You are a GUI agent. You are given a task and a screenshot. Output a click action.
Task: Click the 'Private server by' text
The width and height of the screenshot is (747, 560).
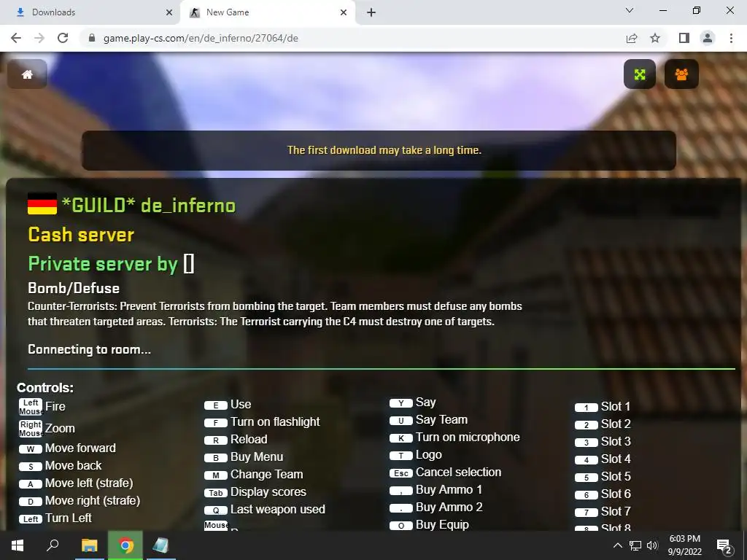102,264
